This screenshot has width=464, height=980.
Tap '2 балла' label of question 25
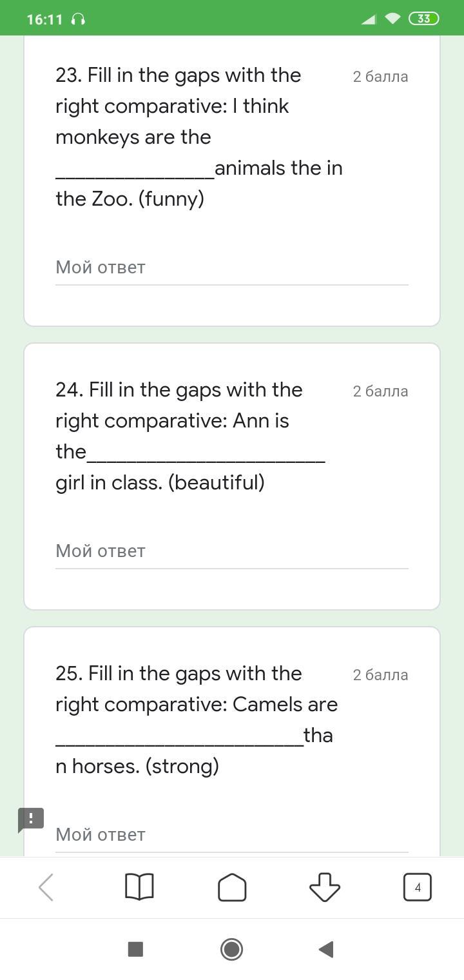click(x=380, y=675)
